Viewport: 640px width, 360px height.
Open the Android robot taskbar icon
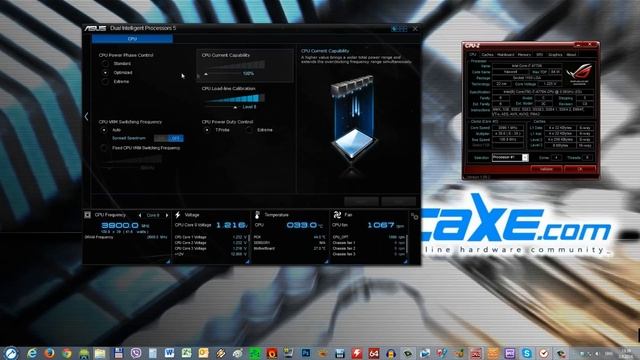(84, 353)
